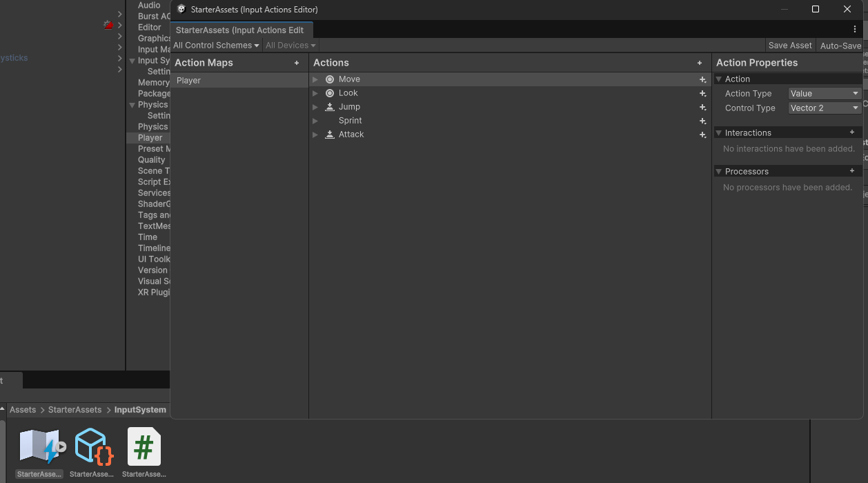Viewport: 868px width, 483px height.
Task: Add a binding to the Attack action
Action: 702,135
